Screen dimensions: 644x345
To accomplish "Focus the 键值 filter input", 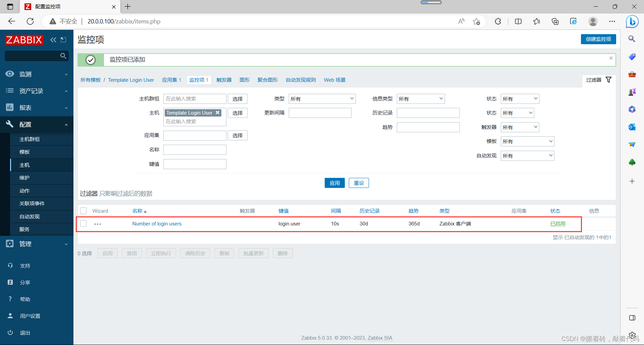I will [x=195, y=164].
